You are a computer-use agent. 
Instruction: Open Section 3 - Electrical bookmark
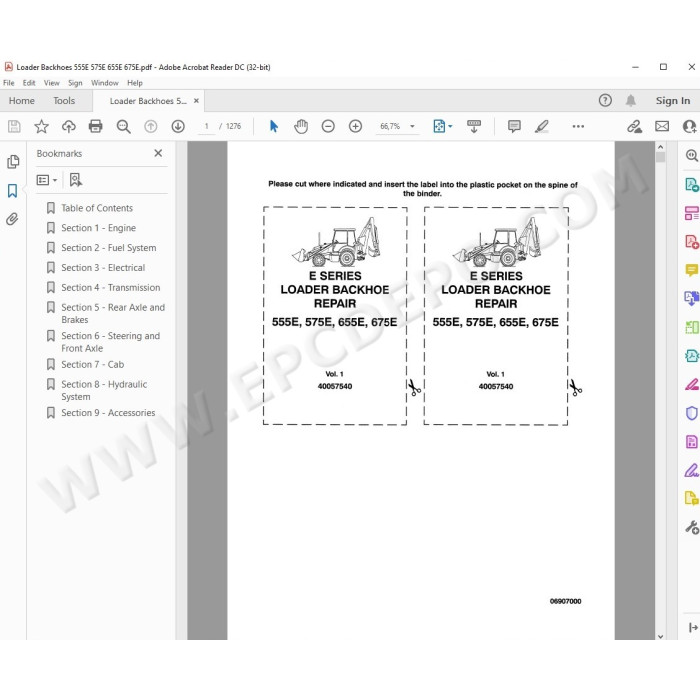pyautogui.click(x=103, y=267)
